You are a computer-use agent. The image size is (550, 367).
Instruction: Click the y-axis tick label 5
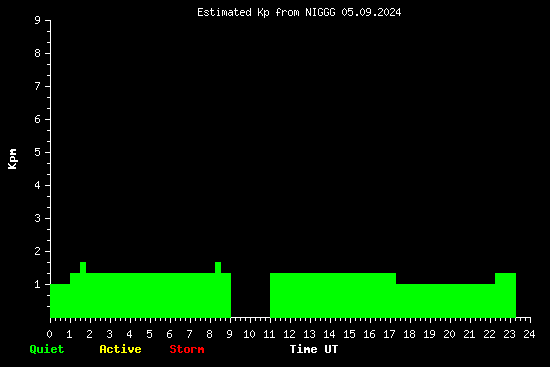click(37, 152)
